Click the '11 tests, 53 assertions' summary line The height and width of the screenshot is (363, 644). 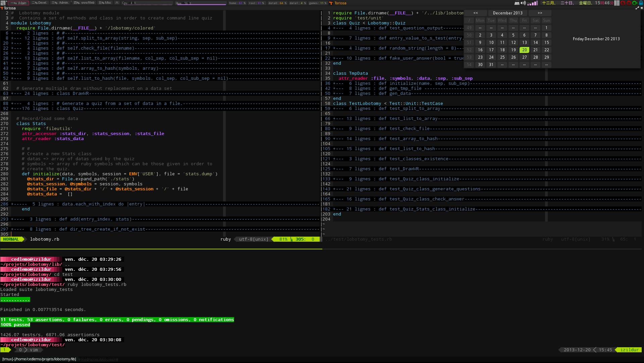click(x=117, y=319)
